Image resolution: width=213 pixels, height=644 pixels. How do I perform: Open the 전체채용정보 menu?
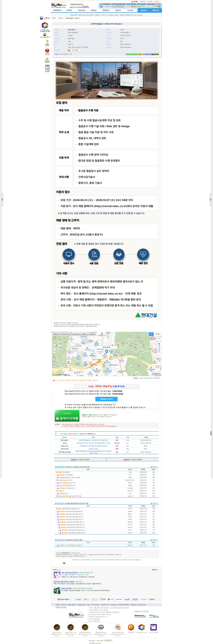pos(57,11)
